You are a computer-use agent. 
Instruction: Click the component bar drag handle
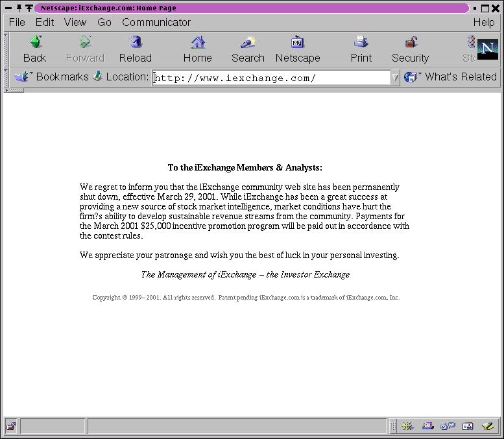click(393, 427)
